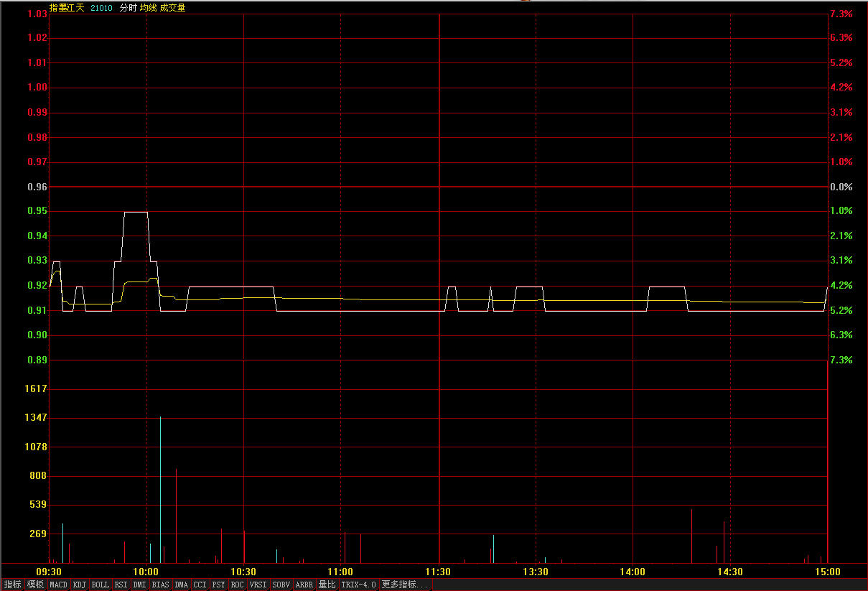Open the 更多指标... tab
868x591 pixels.
tap(406, 585)
